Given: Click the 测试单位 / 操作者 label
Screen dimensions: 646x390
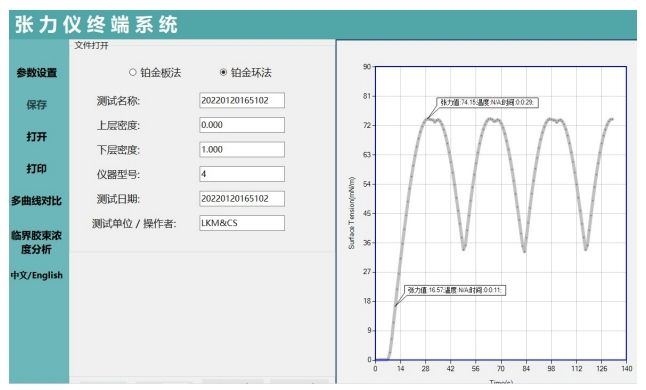Looking at the screenshot, I should tap(134, 224).
